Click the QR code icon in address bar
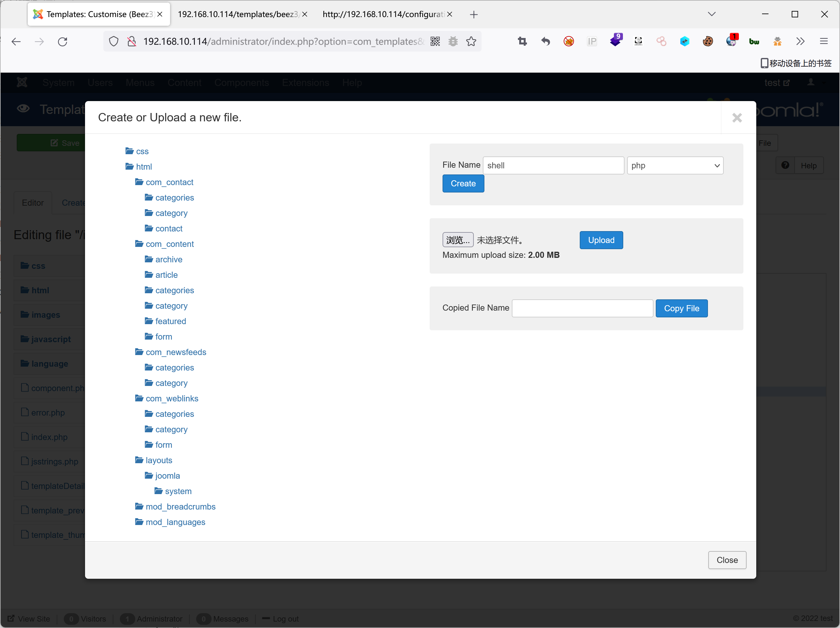The height and width of the screenshot is (628, 840). (435, 41)
